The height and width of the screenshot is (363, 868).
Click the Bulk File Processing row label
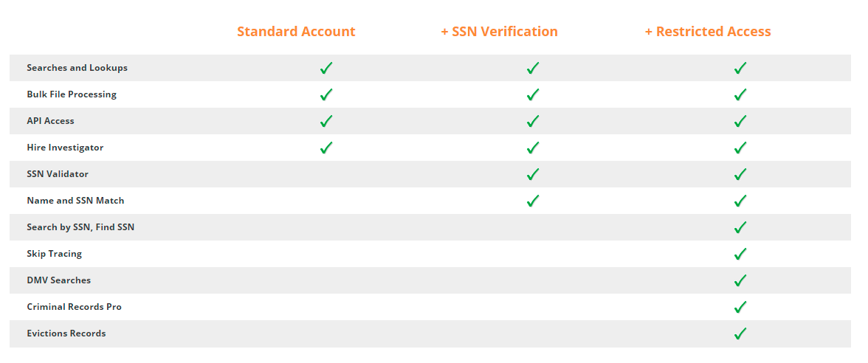click(x=72, y=94)
